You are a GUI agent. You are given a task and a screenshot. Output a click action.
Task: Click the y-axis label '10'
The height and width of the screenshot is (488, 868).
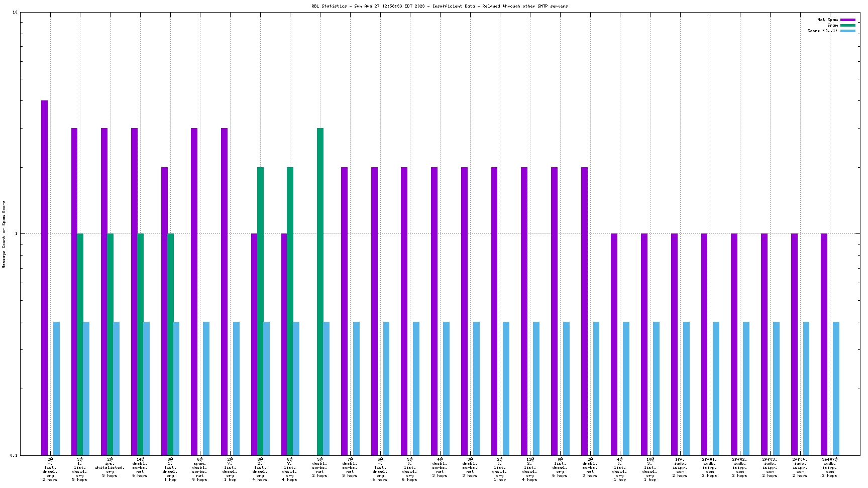click(15, 13)
